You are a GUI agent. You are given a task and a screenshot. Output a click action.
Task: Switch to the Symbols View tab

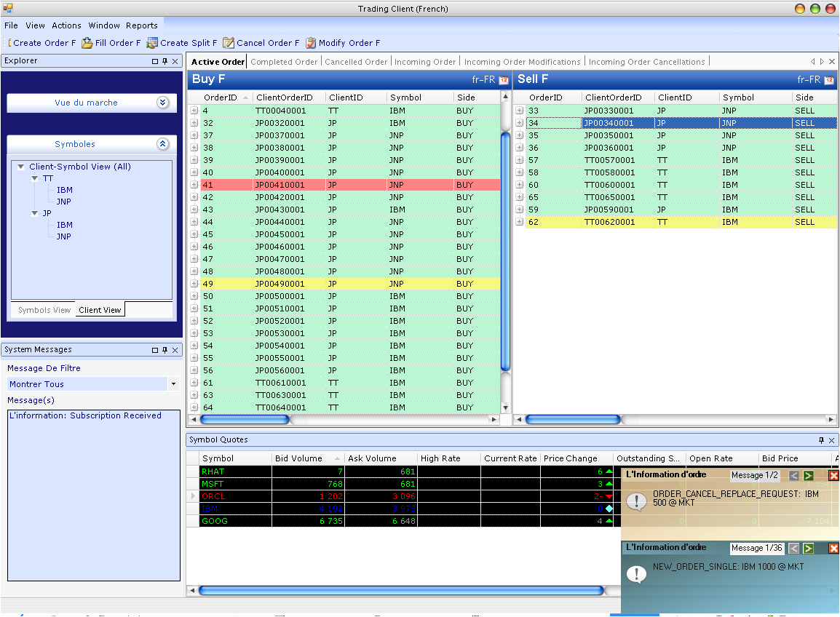pos(44,310)
